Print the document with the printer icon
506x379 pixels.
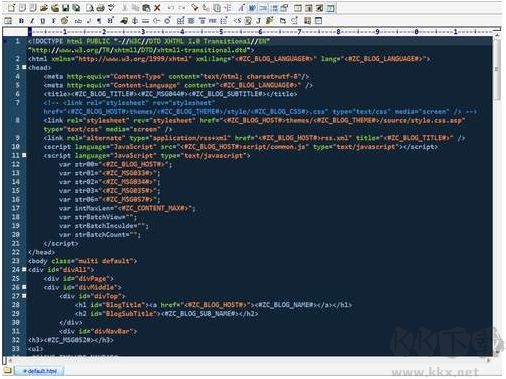point(100,7)
